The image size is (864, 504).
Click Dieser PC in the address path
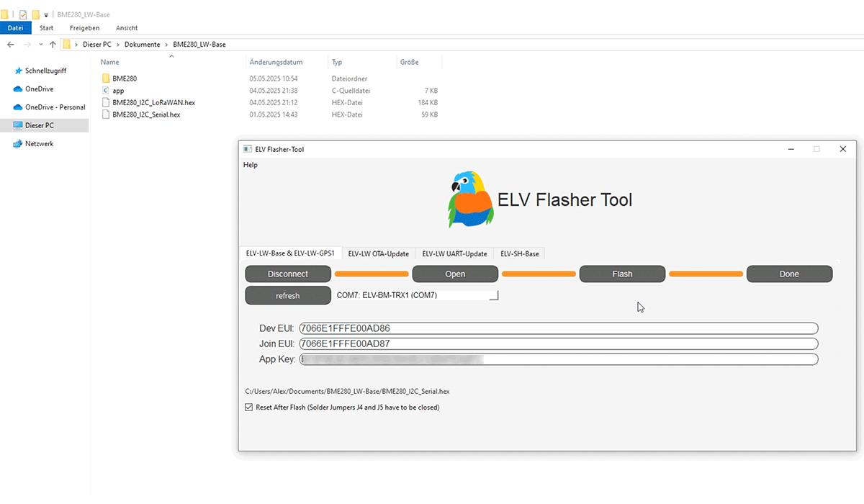98,45
